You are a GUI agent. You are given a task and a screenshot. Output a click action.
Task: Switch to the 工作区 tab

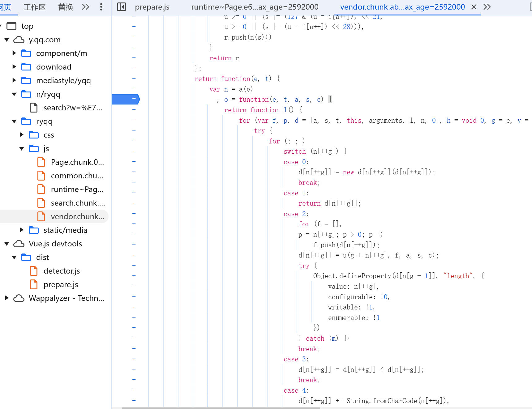pyautogui.click(x=35, y=7)
